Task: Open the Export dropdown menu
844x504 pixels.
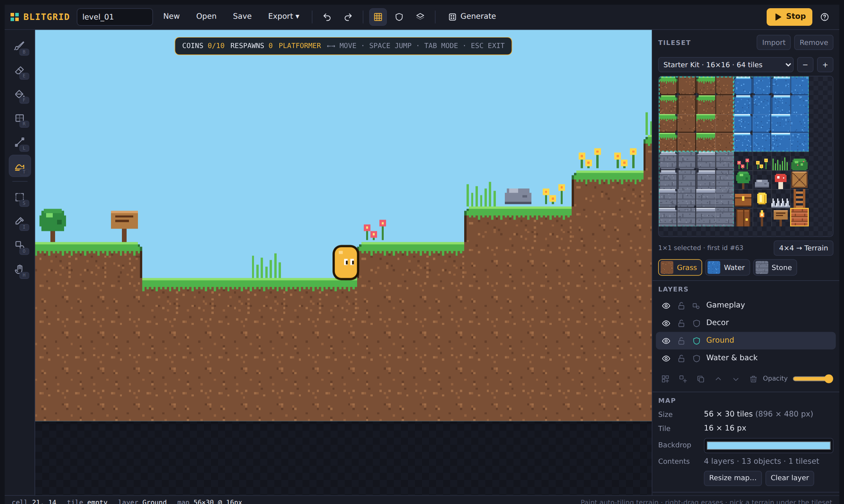Action: 284,16
